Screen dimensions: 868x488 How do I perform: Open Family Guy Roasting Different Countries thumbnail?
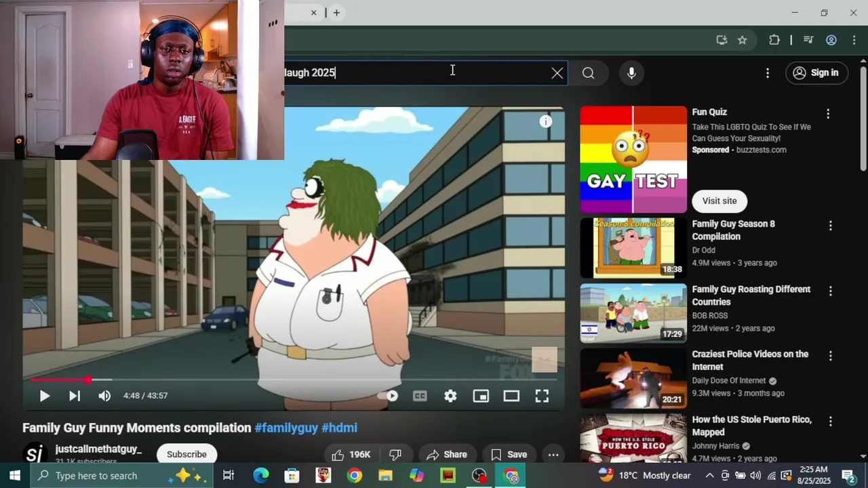click(x=633, y=313)
